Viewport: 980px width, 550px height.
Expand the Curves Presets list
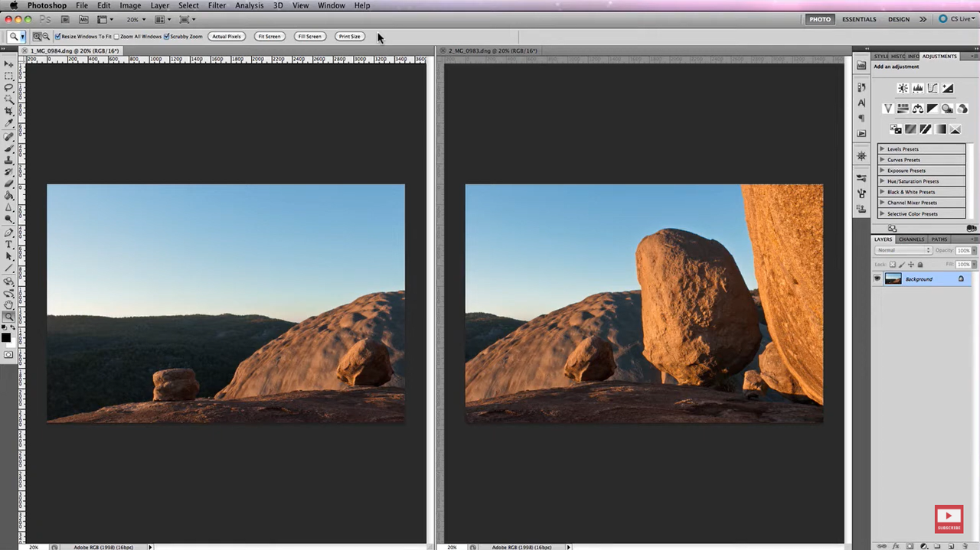[882, 160]
